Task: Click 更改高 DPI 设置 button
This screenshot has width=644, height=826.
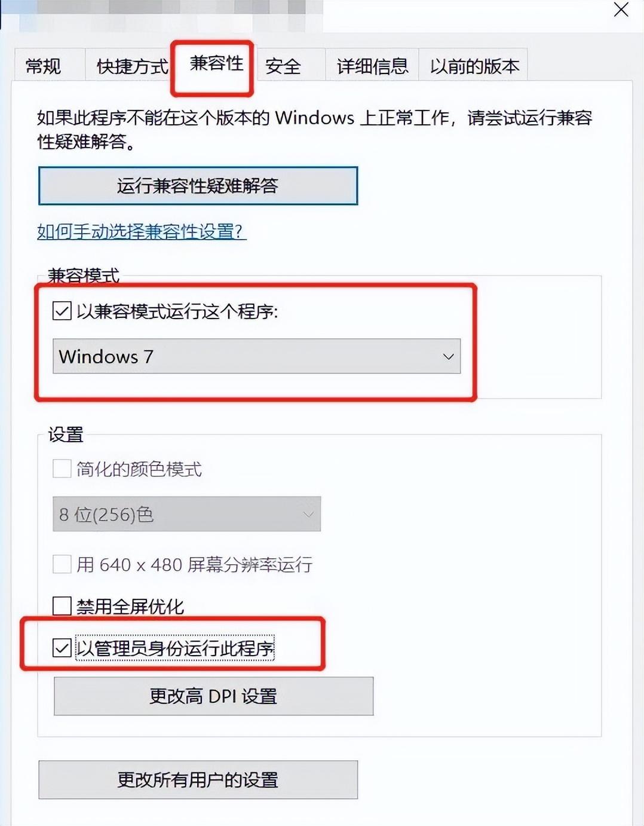Action: coord(213,696)
